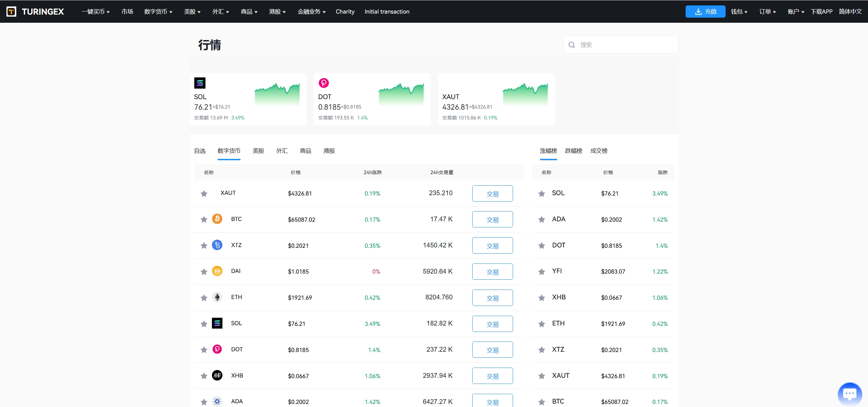Click 交易 button for XAUT

[x=492, y=193]
